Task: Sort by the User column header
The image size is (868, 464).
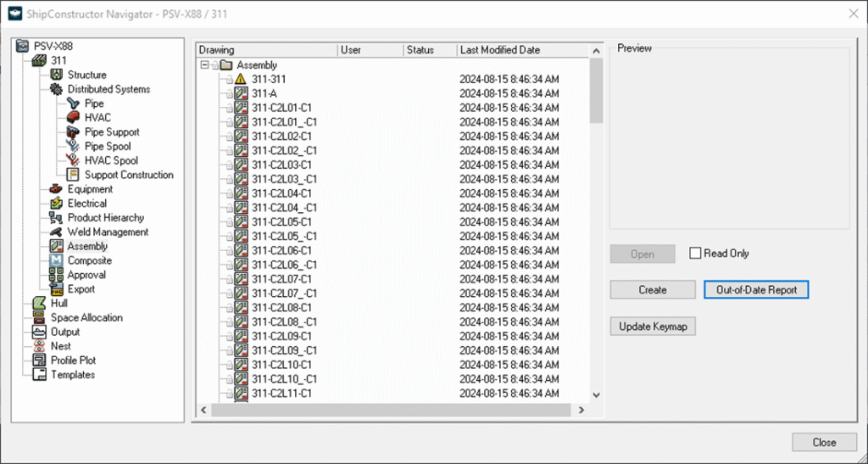Action: click(370, 50)
